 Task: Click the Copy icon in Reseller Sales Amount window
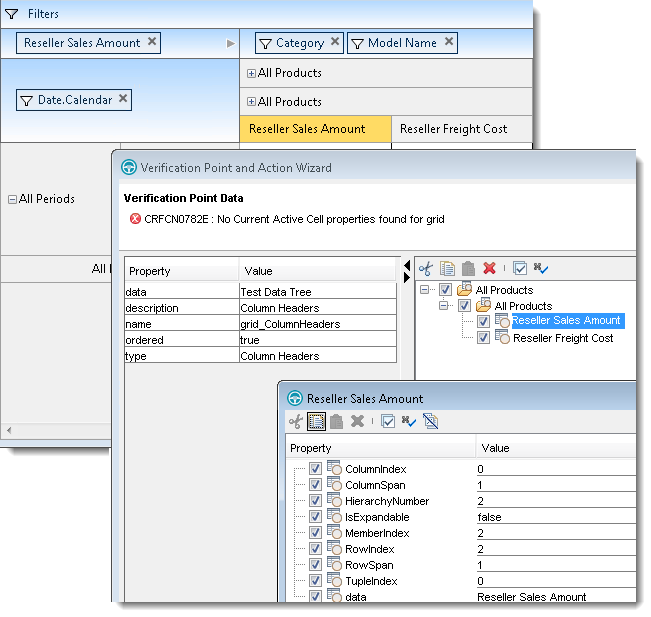pyautogui.click(x=316, y=422)
